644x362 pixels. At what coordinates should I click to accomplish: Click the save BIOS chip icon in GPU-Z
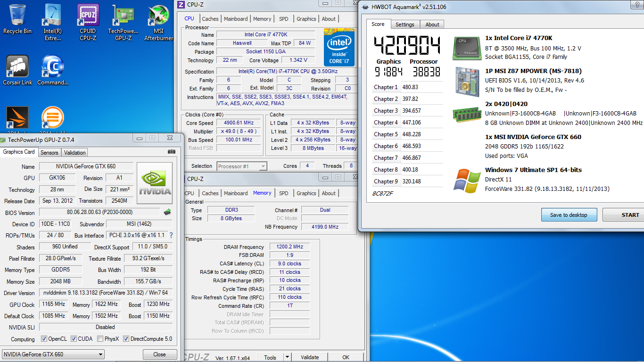[x=167, y=212]
